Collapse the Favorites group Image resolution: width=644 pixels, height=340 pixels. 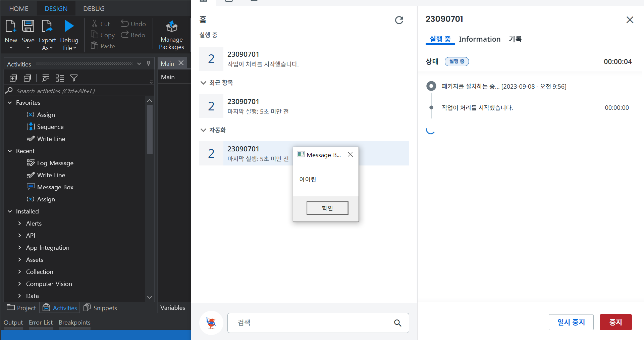[10, 103]
